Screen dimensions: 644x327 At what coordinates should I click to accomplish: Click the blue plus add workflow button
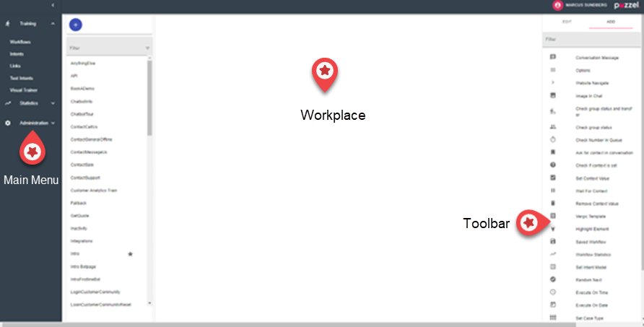[76, 24]
